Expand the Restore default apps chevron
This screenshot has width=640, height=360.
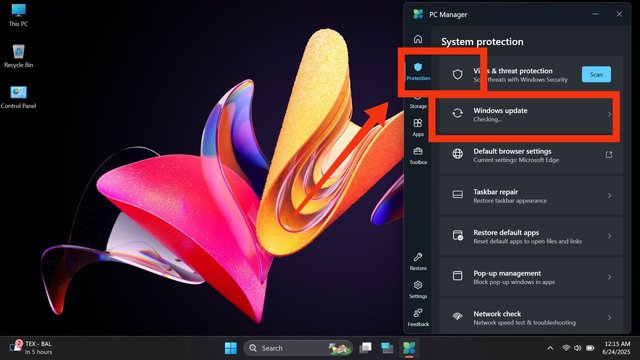(609, 236)
